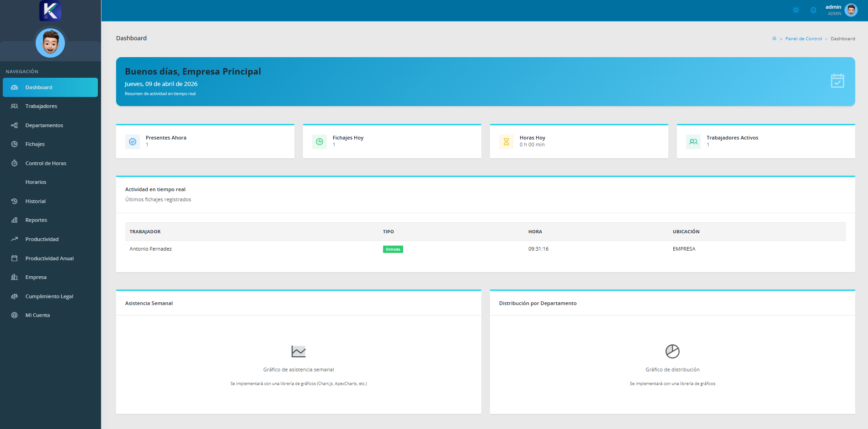868x429 pixels.
Task: Click the TRABAJADOR column header
Action: (x=145, y=232)
